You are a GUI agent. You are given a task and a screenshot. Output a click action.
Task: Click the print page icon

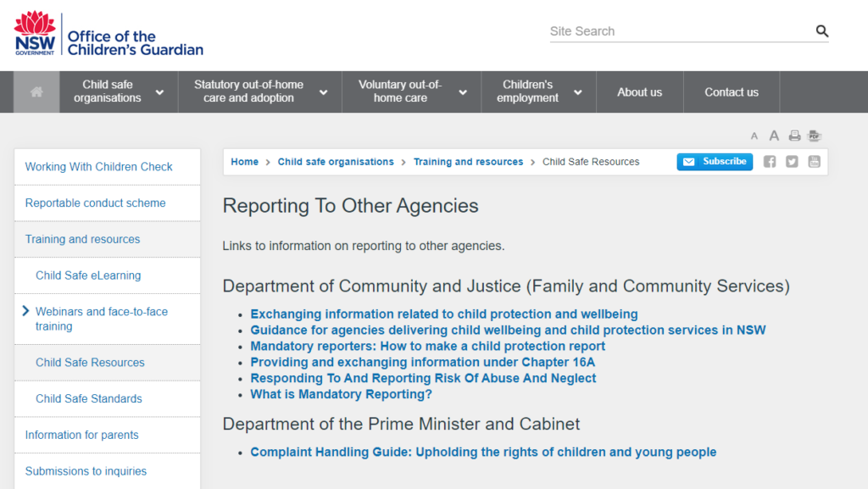click(794, 136)
